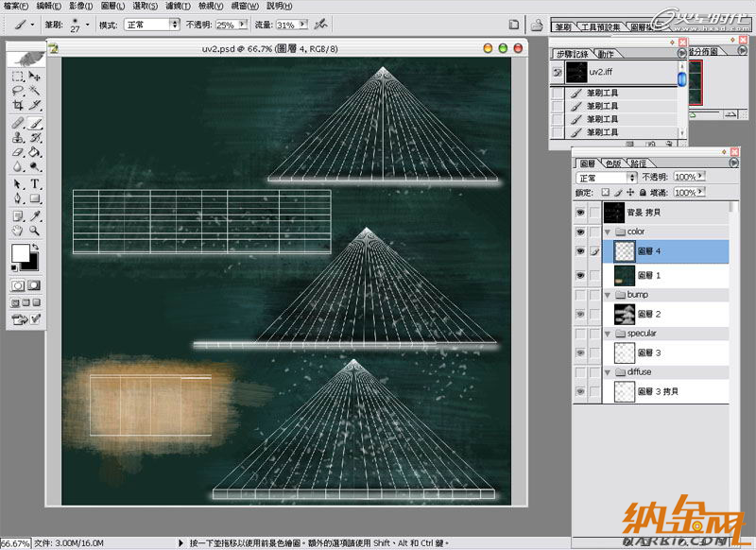This screenshot has width=756, height=550.
Task: Collapse the color layer group
Action: tap(608, 232)
